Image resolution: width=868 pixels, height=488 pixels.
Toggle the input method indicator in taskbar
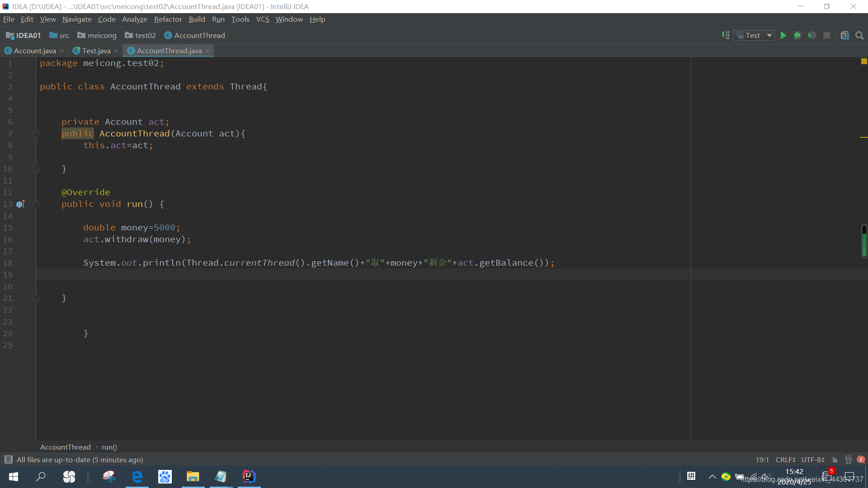[x=691, y=476]
